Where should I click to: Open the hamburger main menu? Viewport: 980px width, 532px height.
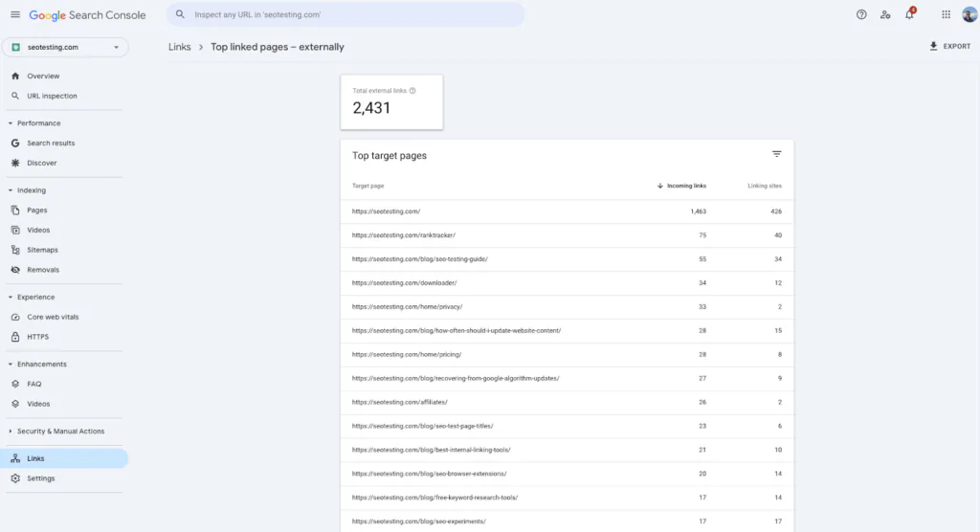pyautogui.click(x=15, y=14)
